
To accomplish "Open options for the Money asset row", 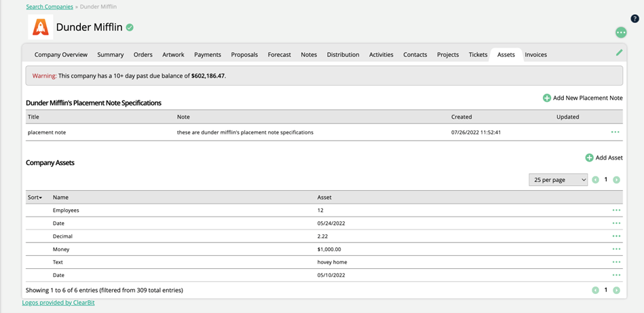I will coord(616,249).
